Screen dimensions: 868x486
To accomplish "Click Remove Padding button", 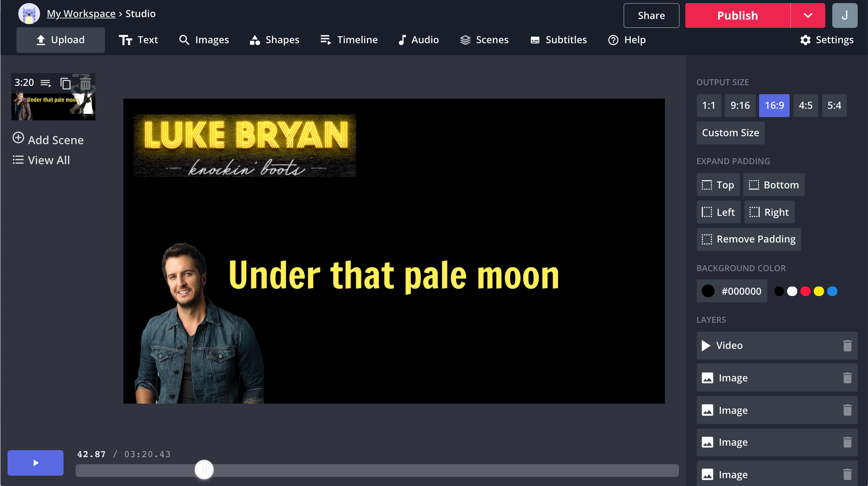I will pyautogui.click(x=749, y=239).
